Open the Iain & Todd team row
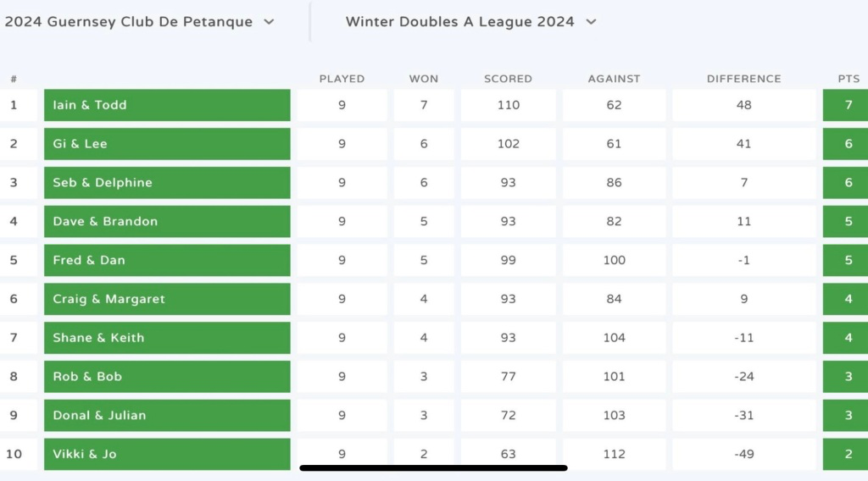The height and width of the screenshot is (481, 868). click(167, 105)
